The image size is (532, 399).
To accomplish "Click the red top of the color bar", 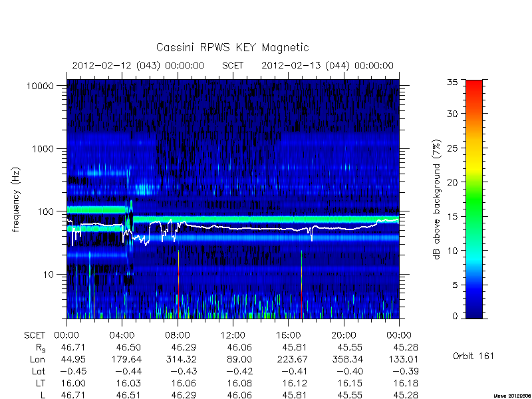I will click(474, 85).
